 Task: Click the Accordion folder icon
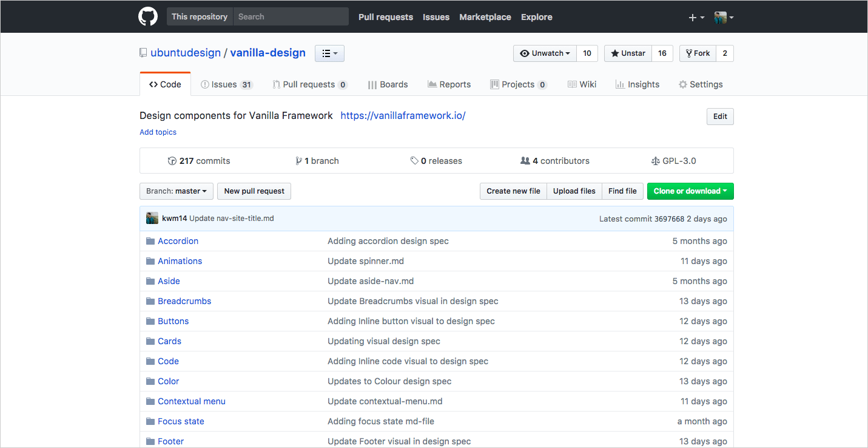click(150, 241)
